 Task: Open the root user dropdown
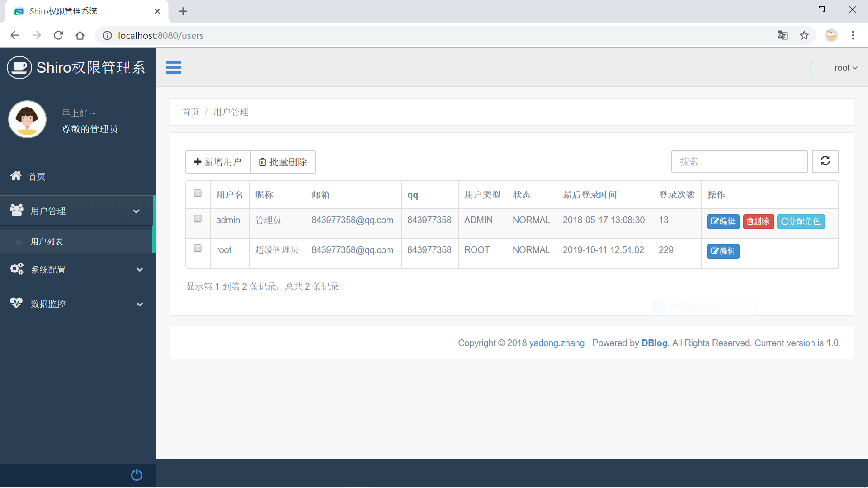845,68
